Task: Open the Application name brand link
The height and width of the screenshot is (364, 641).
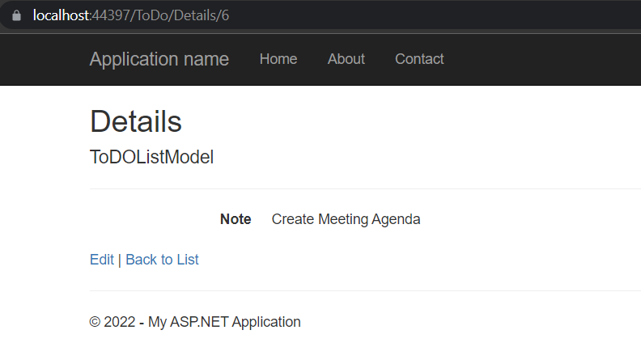Action: click(159, 59)
